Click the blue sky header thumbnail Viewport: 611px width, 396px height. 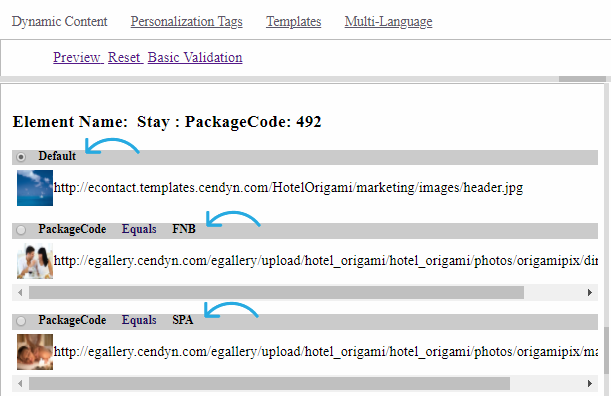[x=35, y=188]
